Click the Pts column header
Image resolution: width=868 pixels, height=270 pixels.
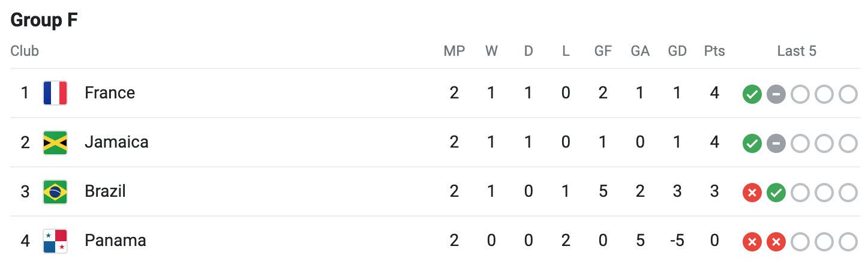point(714,51)
